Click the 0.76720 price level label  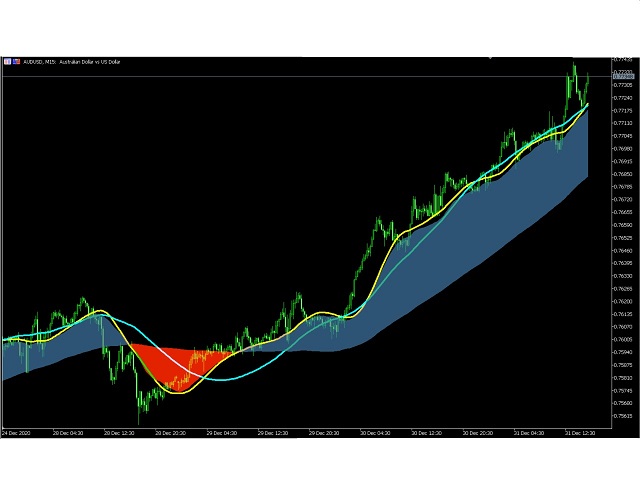tap(623, 199)
